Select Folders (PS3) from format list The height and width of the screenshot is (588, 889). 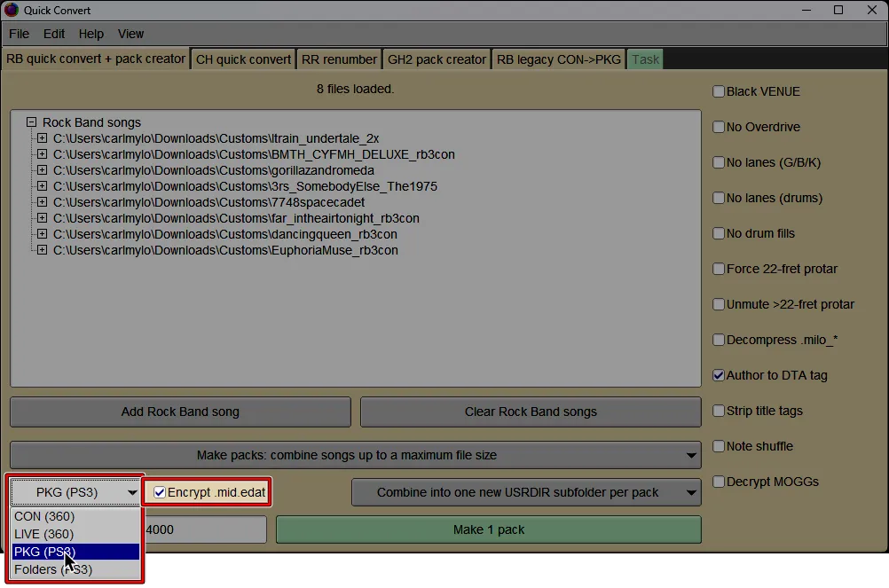[x=75, y=569]
